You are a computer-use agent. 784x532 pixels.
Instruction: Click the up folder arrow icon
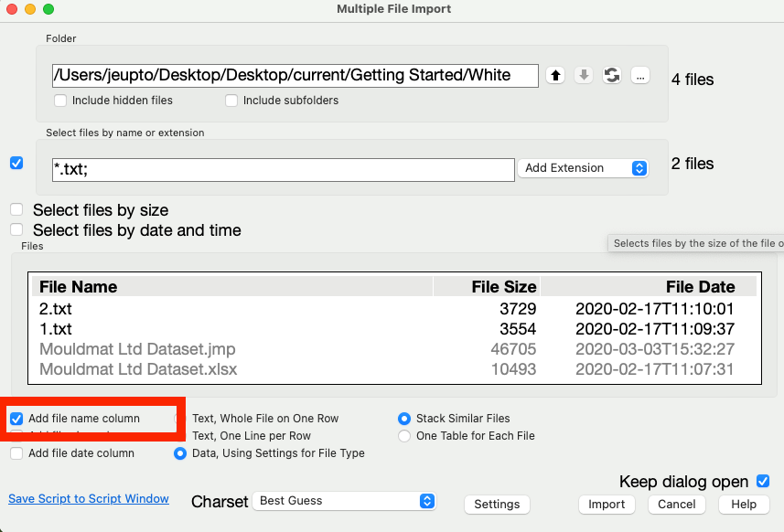coord(555,76)
